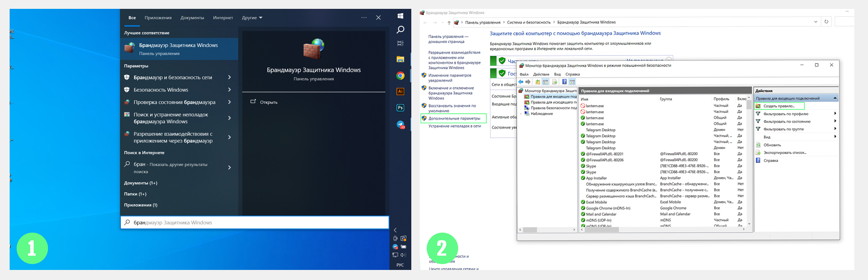868x280 pixels.
Task: Open File Explorer from the taskbar
Action: [x=400, y=60]
